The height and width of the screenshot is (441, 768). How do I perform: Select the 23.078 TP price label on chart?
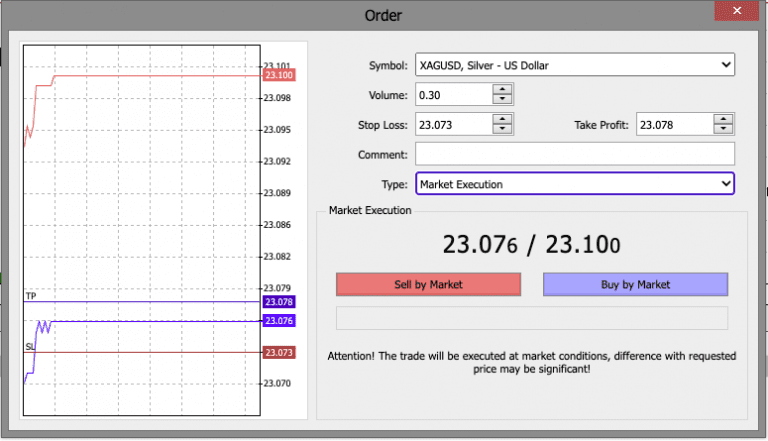coord(278,302)
